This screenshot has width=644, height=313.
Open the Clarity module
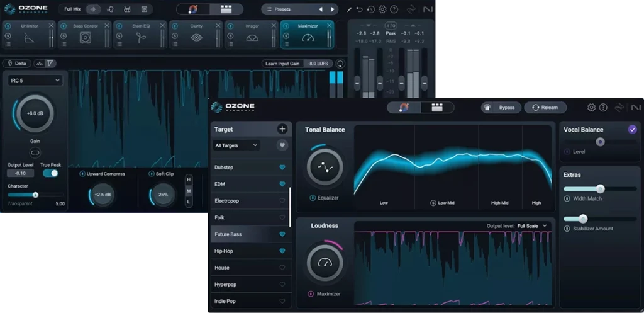[196, 37]
